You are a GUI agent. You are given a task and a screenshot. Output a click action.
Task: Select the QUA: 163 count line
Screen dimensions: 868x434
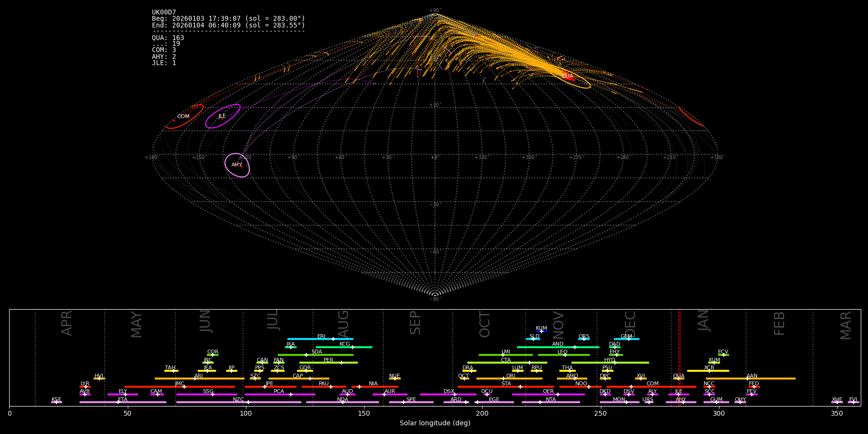coord(168,38)
